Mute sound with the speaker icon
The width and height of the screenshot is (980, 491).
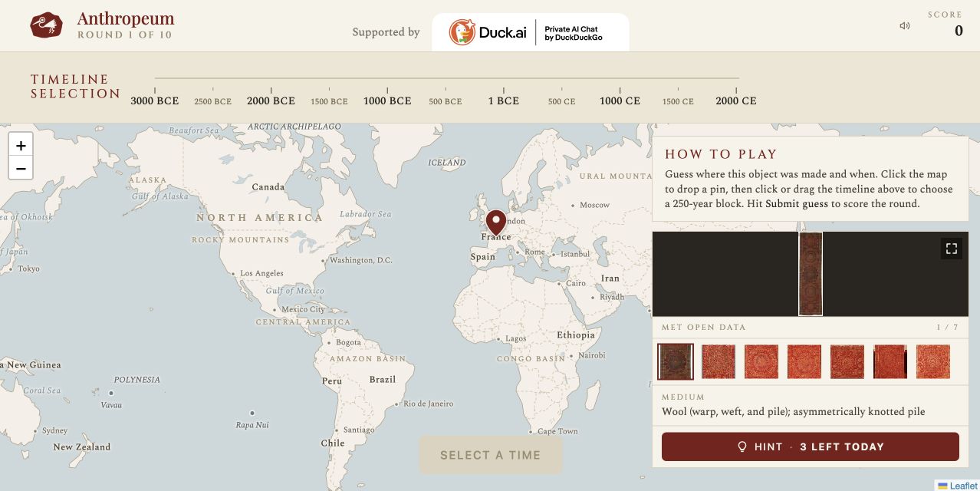point(905,26)
